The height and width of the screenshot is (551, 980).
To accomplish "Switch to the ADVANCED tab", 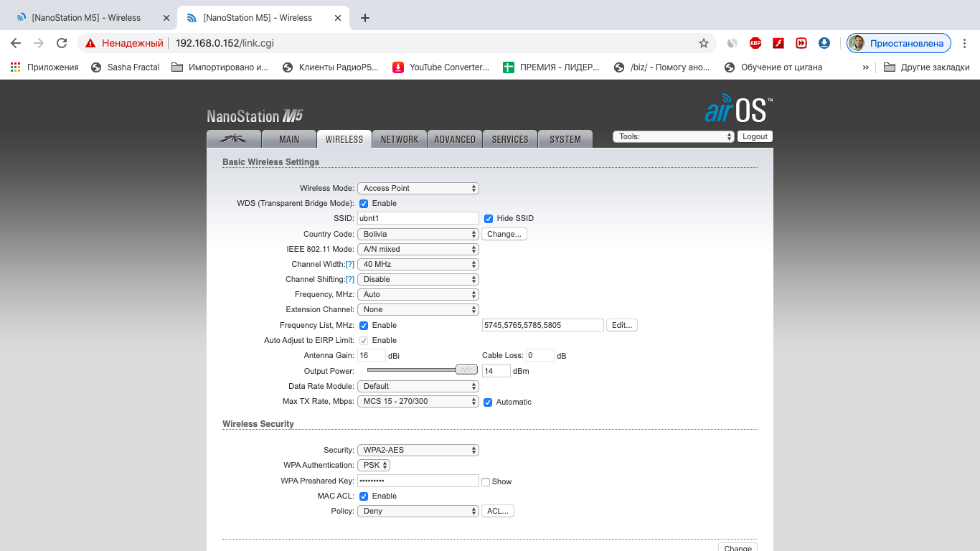I will pos(455,139).
